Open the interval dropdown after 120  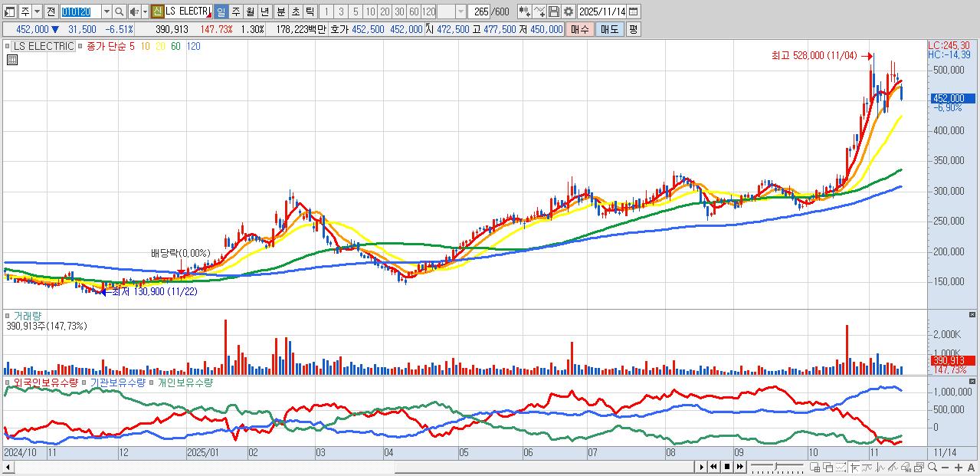coord(461,11)
